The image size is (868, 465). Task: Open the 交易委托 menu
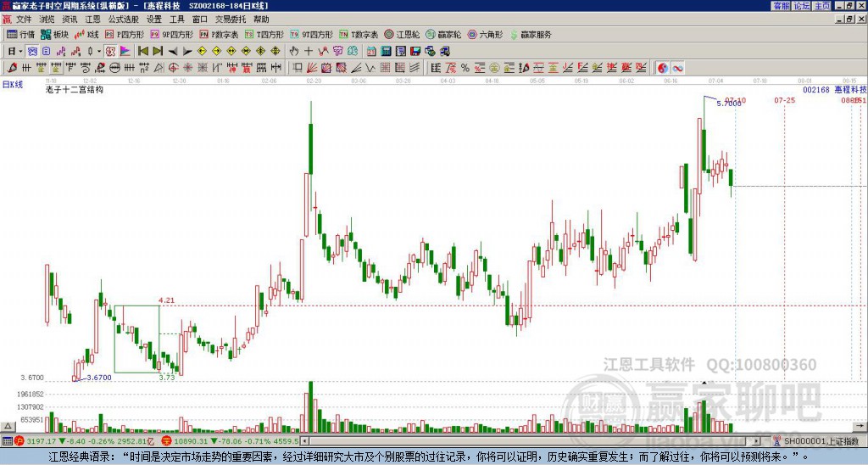click(x=231, y=20)
